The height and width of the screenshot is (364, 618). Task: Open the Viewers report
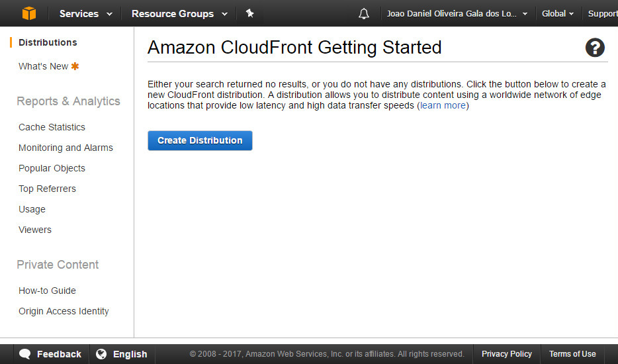34,230
